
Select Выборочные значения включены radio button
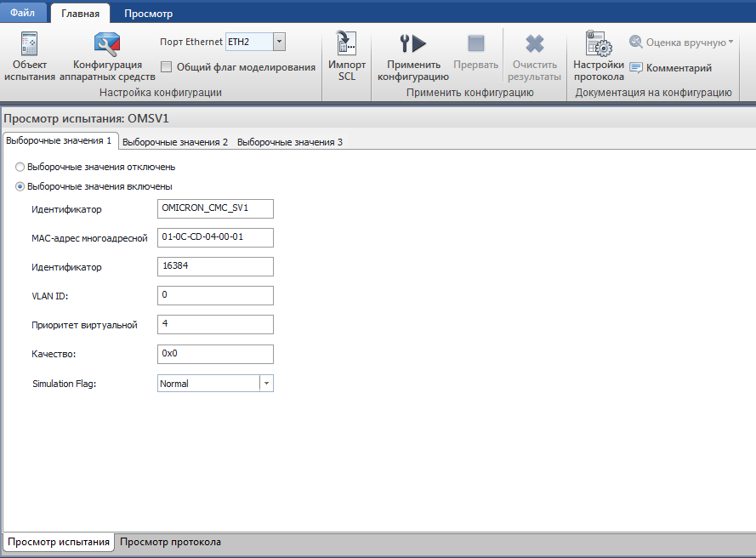click(20, 186)
